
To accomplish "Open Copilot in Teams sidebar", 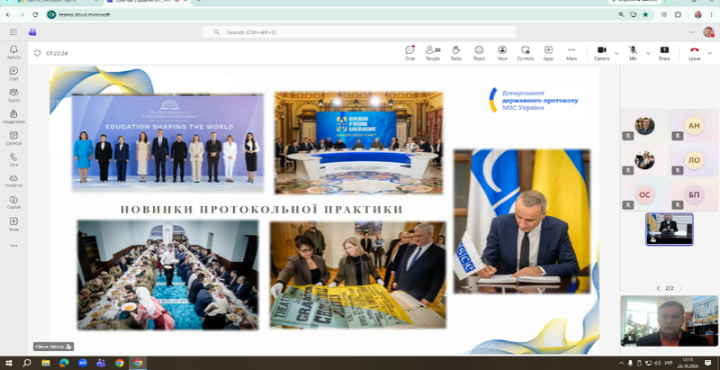I will [x=14, y=202].
